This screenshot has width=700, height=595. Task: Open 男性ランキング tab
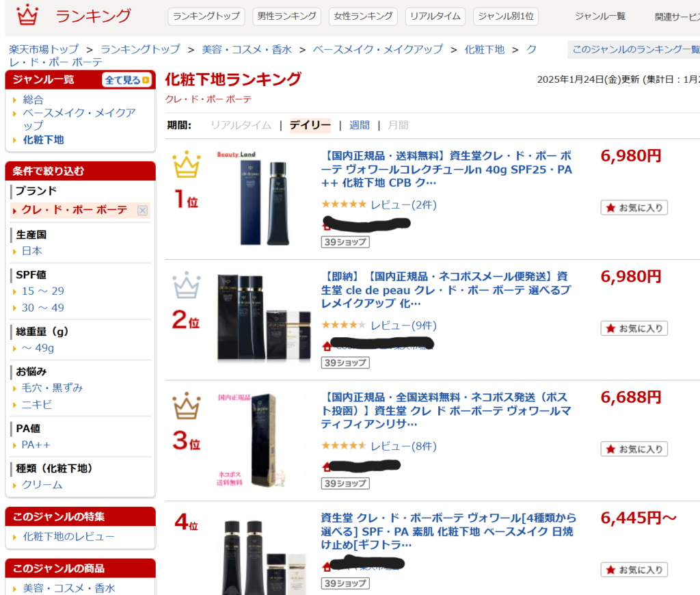286,16
